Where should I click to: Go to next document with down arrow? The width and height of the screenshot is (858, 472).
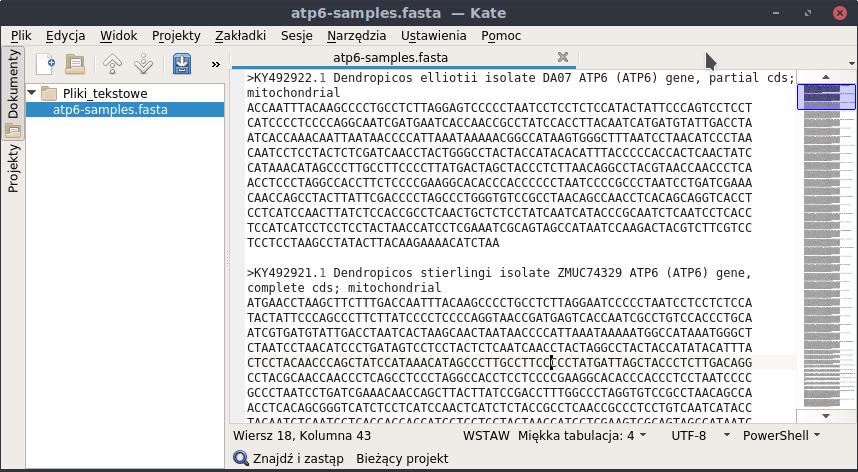(143, 64)
